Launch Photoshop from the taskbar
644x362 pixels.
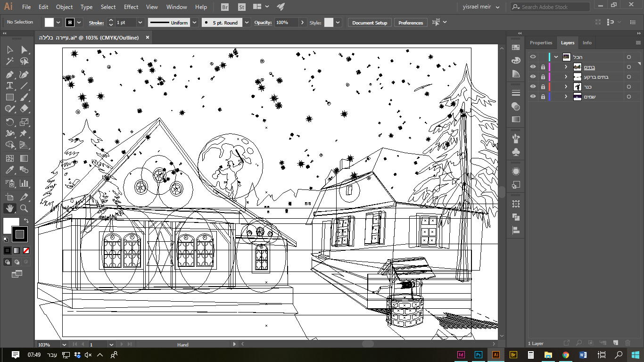point(479,355)
